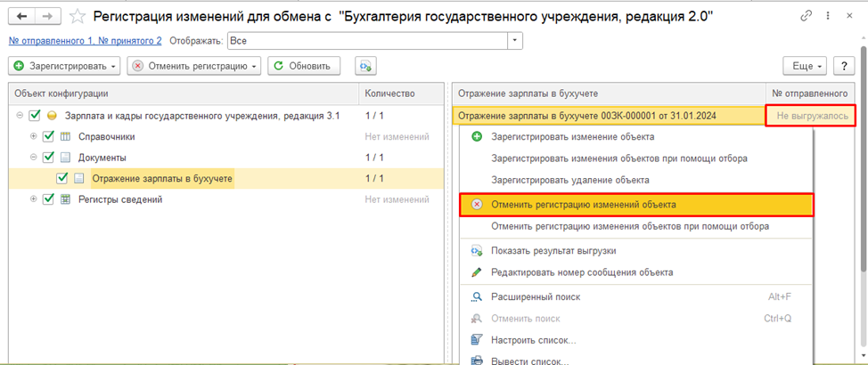Image resolution: width=868 pixels, height=365 pixels.
Task: Expand the Справочники node
Action: (x=34, y=136)
